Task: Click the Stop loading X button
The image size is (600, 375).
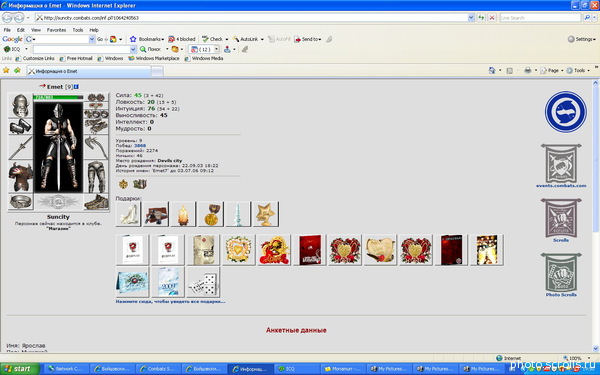Action: [492, 18]
